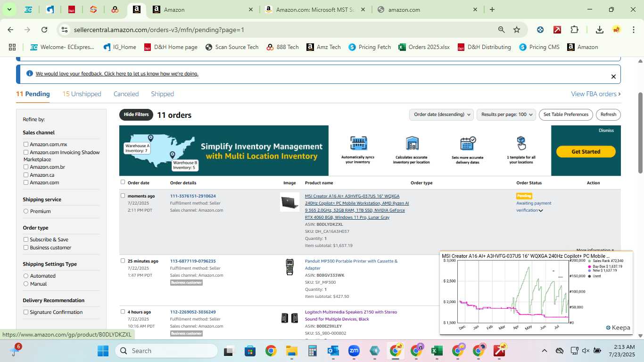Image resolution: width=644 pixels, height=362 pixels.
Task: Open Results per page: 100 dropdown
Action: coord(507,115)
